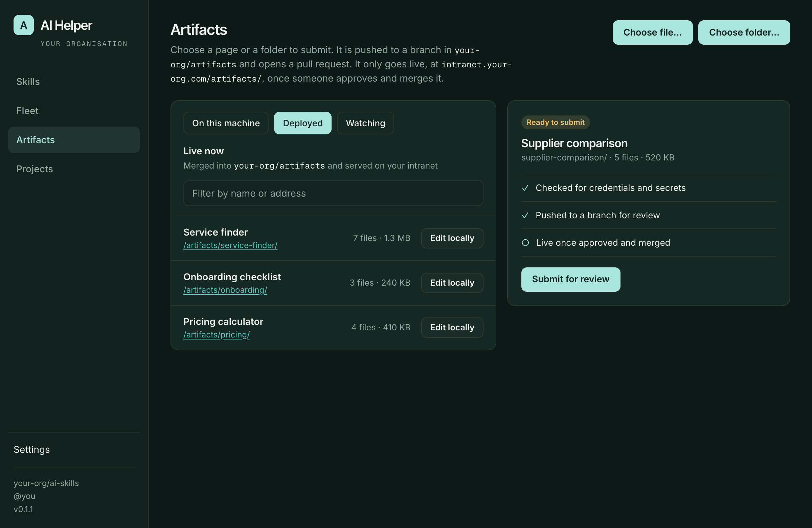Submit Supplier comparison for review
Viewport: 812px width, 528px height.
click(x=570, y=280)
